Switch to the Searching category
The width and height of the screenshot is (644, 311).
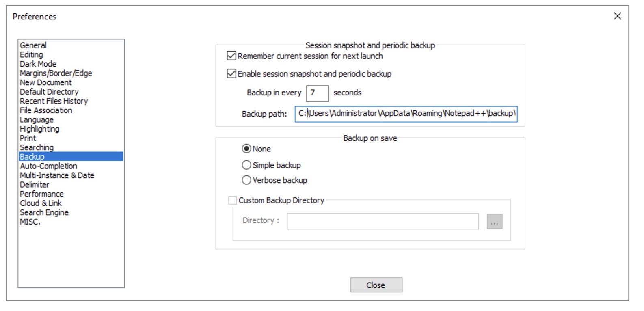coord(36,147)
